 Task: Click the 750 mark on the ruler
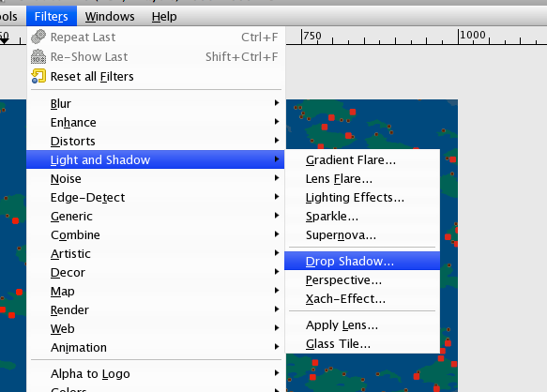coord(312,36)
